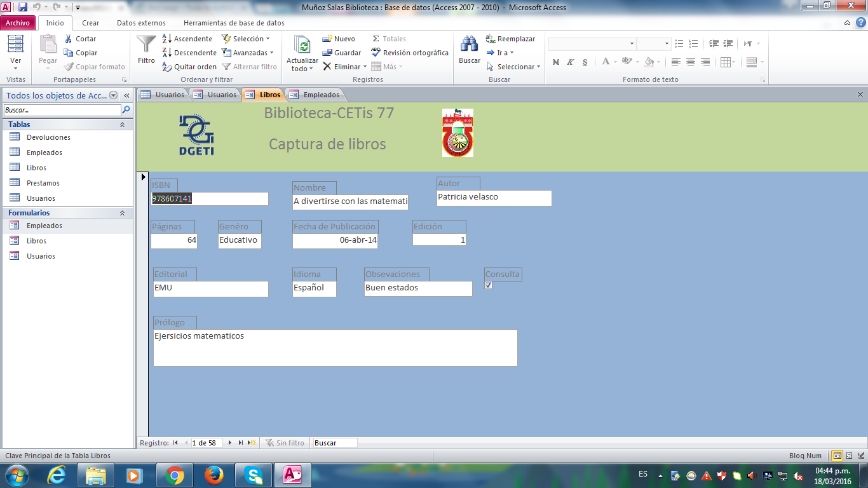Click the ISBN field value
Screen dimensions: 868x488
pyautogui.click(x=210, y=199)
